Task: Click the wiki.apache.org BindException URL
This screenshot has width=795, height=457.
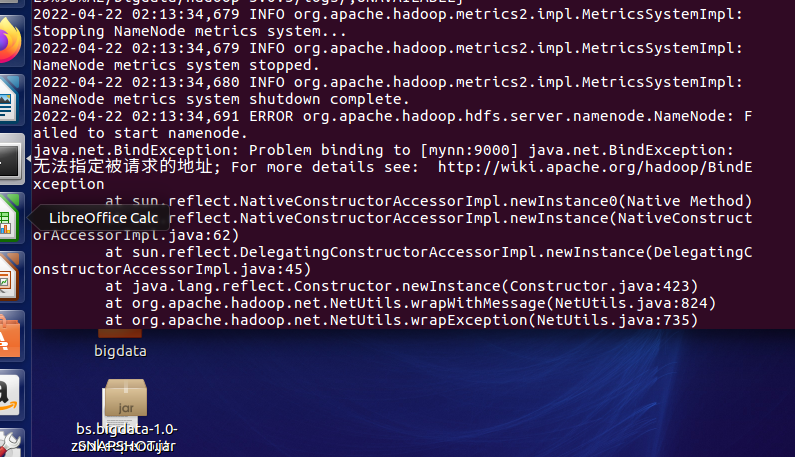Action: pyautogui.click(x=594, y=166)
